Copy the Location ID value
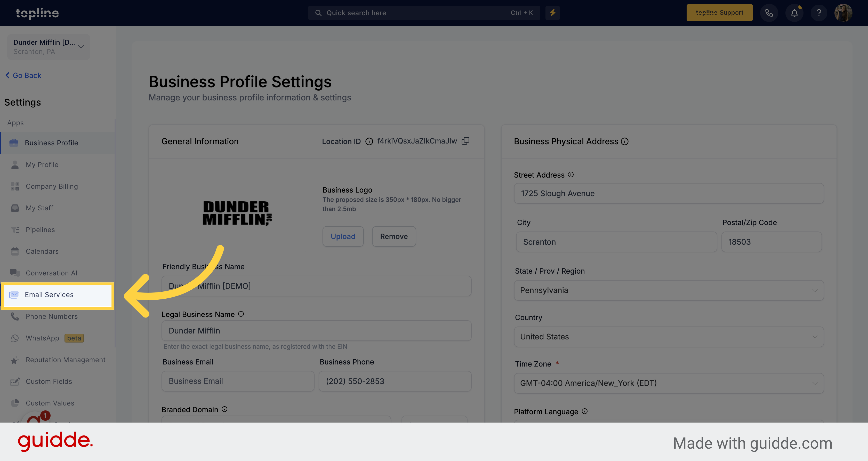The width and height of the screenshot is (868, 461). (466, 141)
